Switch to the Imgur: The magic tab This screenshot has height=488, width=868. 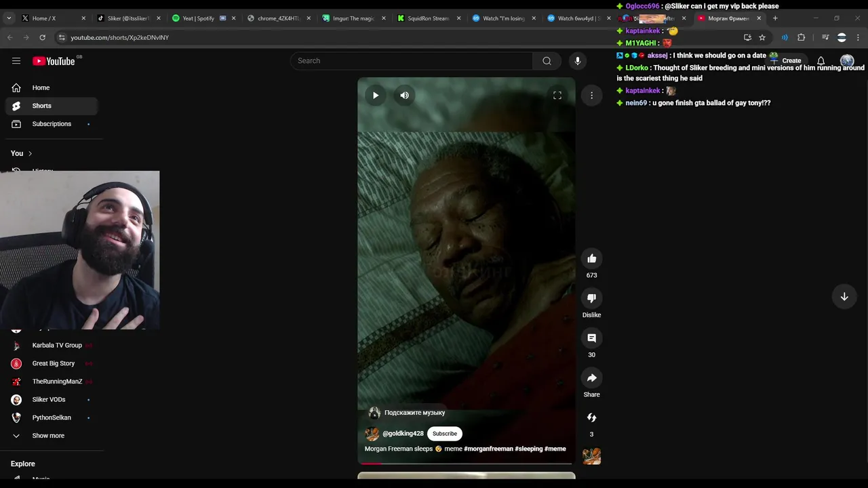click(353, 18)
